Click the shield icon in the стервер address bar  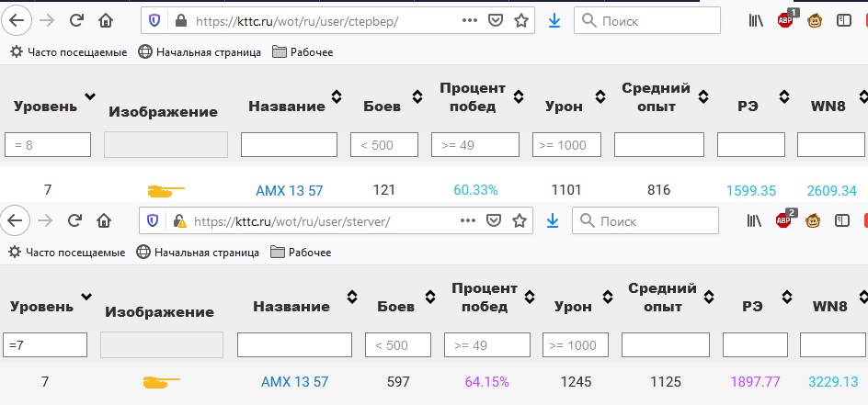pyautogui.click(x=154, y=20)
